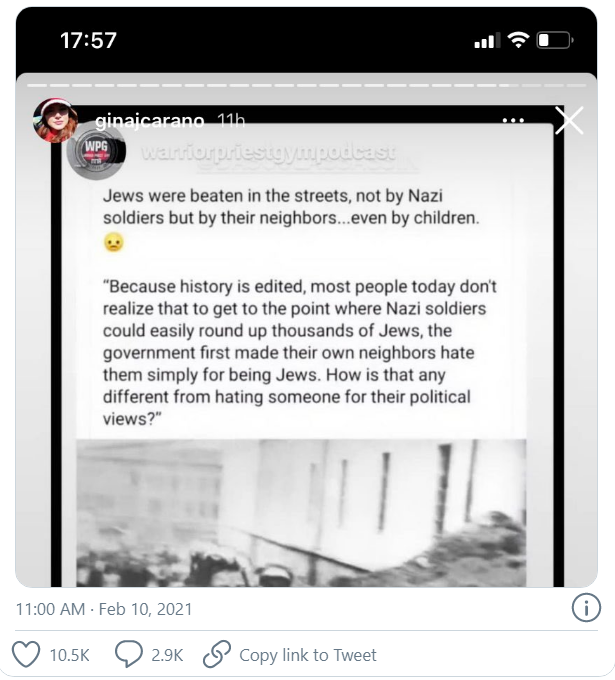Open the story's three-dot more options
Image resolution: width=615 pixels, height=680 pixels.
[513, 122]
